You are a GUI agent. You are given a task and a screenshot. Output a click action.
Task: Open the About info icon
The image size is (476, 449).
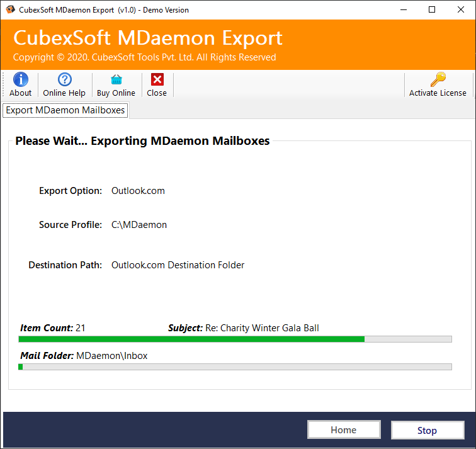click(20, 79)
